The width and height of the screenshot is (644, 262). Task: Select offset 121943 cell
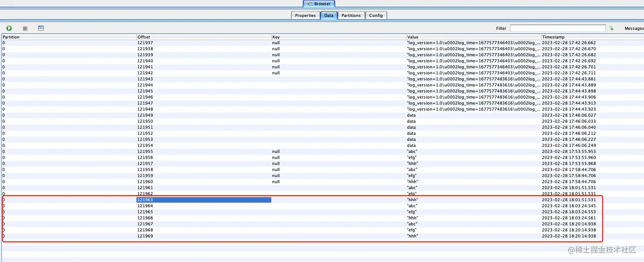pos(204,79)
